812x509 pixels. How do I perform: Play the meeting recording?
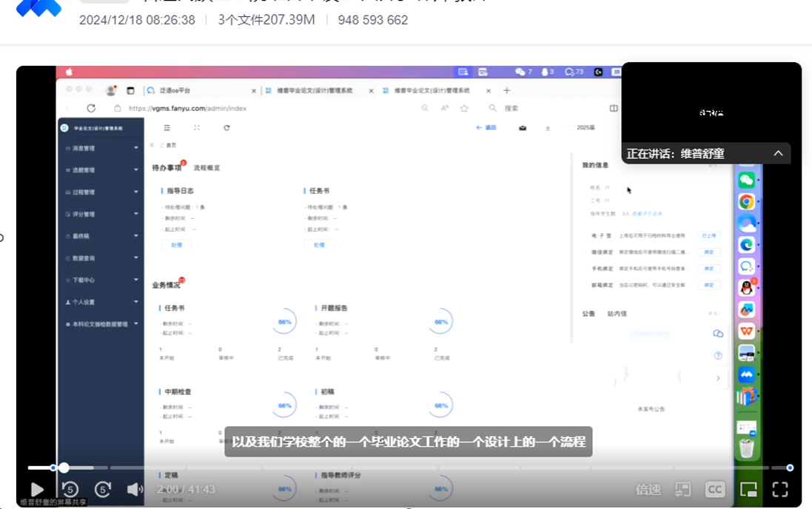tap(36, 489)
